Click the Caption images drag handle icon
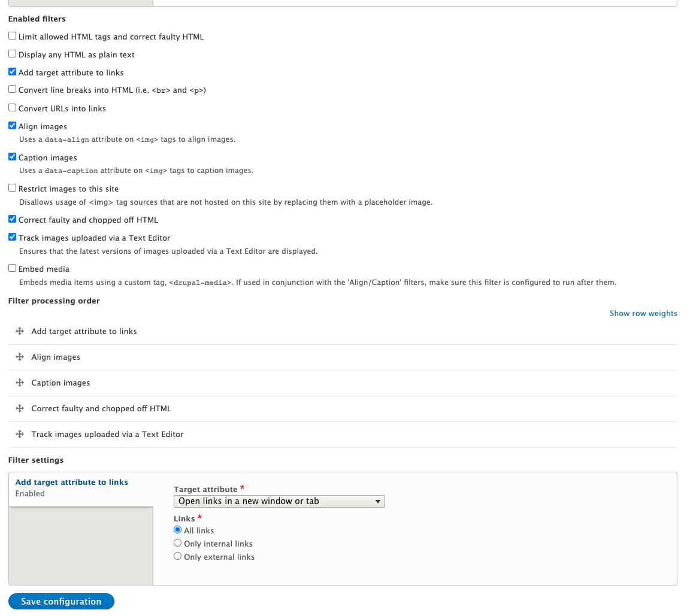The height and width of the screenshot is (616, 687). (x=20, y=383)
